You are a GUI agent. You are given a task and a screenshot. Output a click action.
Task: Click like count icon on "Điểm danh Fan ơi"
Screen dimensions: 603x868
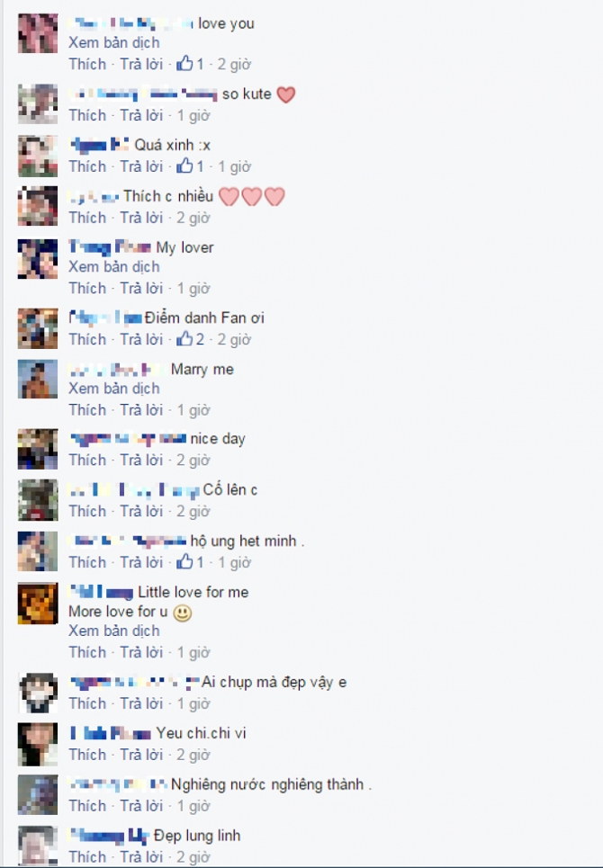(184, 339)
